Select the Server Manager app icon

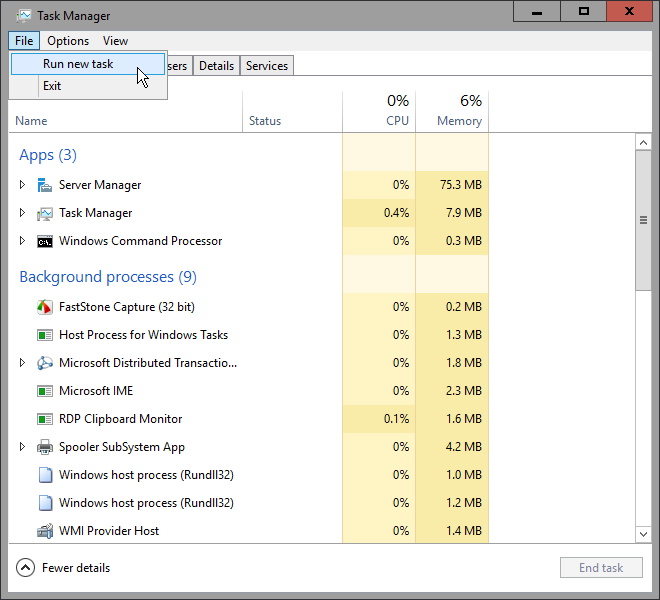[45, 185]
